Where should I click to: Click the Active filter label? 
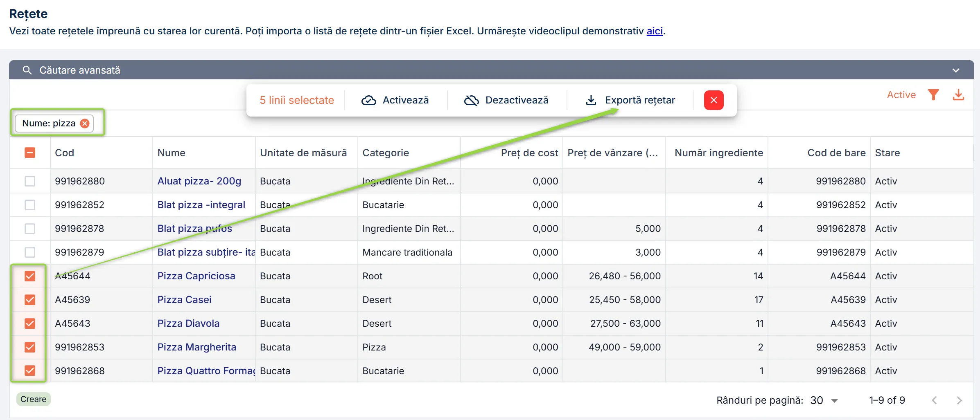(901, 95)
